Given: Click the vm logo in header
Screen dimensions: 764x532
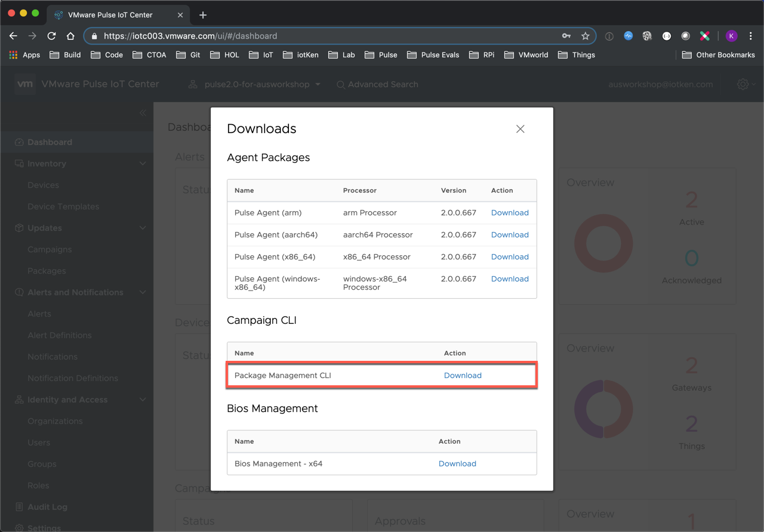Looking at the screenshot, I should [25, 84].
